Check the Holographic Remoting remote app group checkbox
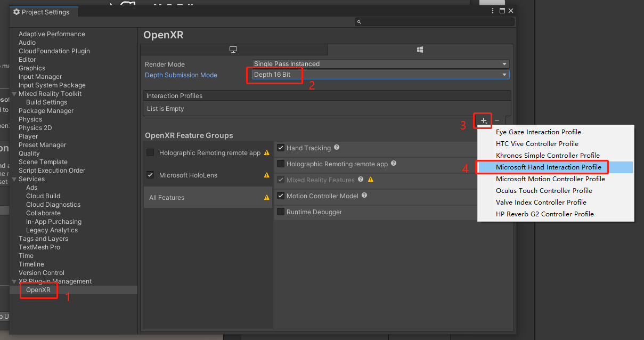Viewport: 644px width, 340px height. 150,152
